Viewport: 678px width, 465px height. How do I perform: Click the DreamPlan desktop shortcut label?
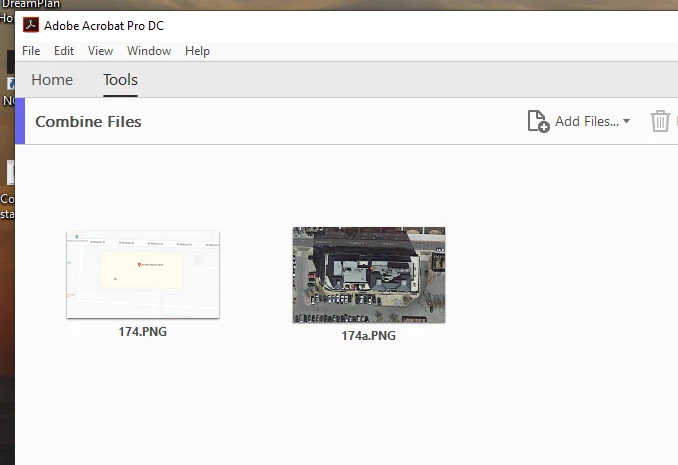point(30,4)
